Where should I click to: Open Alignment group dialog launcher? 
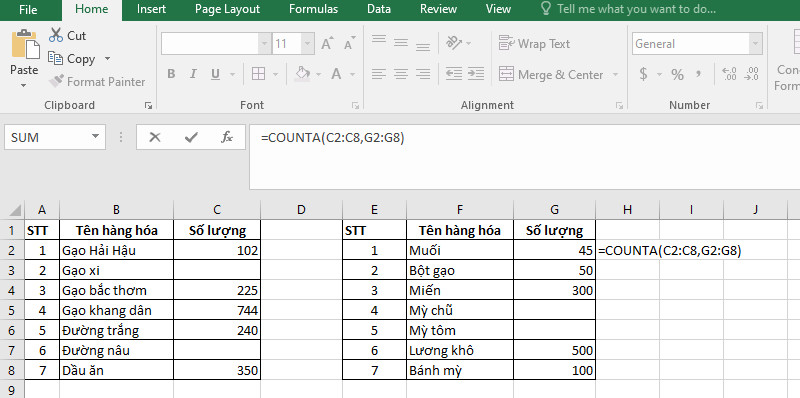(x=619, y=105)
